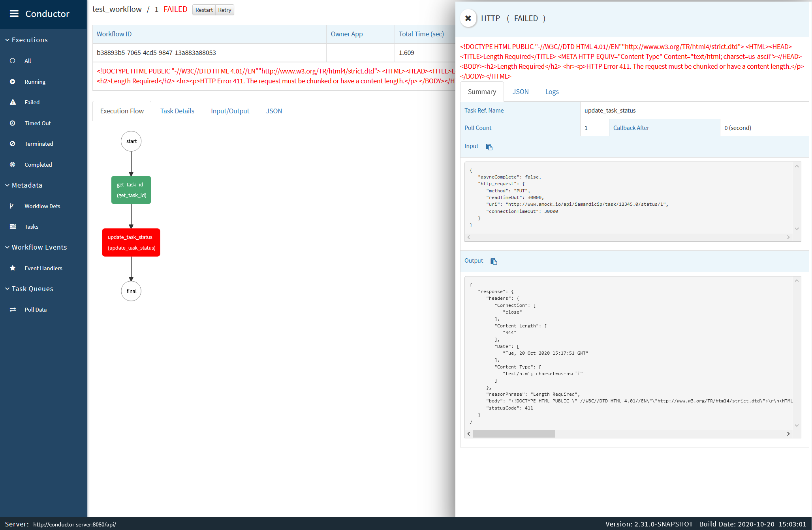Select the red update_task_status node

tap(131, 242)
